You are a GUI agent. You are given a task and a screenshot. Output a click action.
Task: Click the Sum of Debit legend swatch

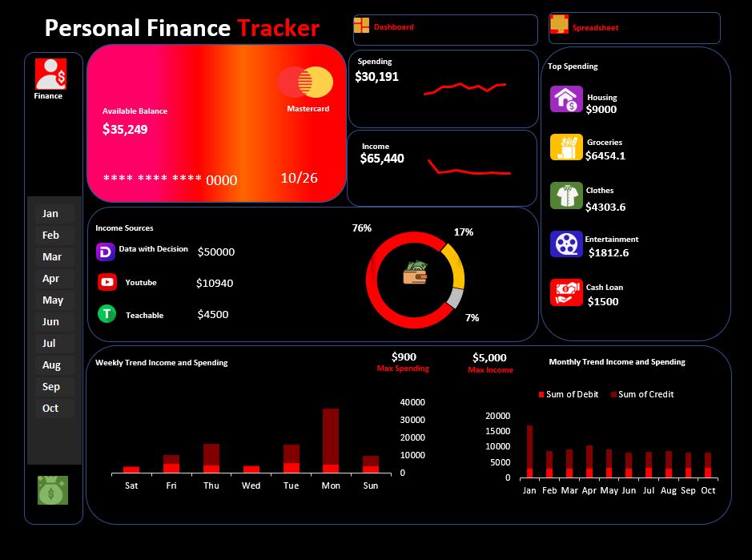pyautogui.click(x=541, y=394)
